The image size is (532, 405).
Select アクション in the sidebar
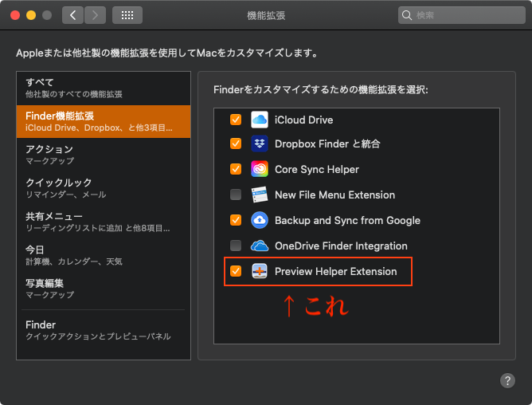coord(104,155)
